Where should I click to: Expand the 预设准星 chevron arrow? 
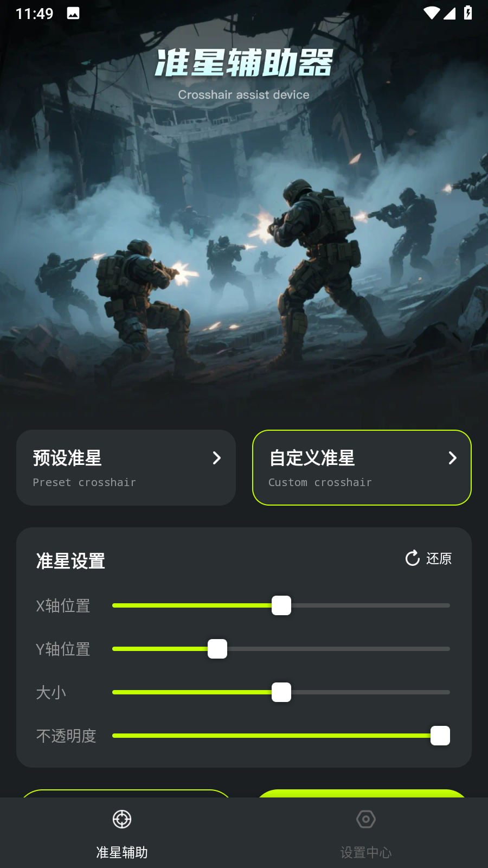(216, 458)
